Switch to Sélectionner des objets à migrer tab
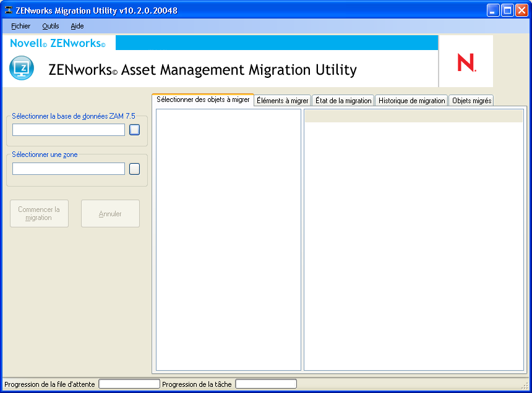 203,99
